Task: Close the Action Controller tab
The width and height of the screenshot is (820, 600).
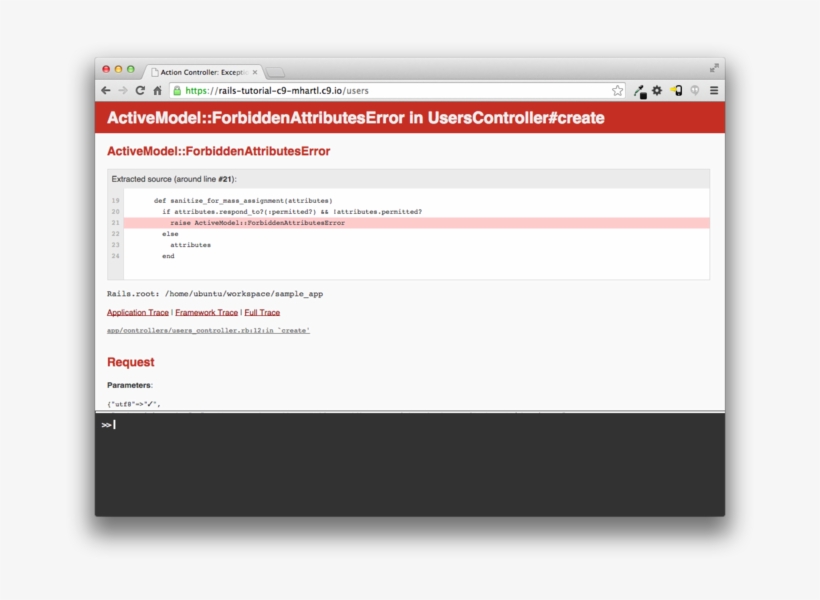Action: click(255, 72)
